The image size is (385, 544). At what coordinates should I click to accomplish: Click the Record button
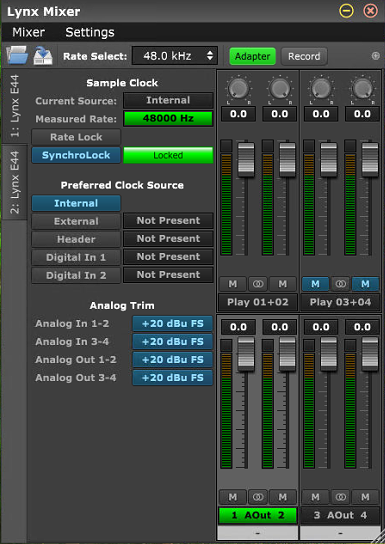[x=304, y=56]
